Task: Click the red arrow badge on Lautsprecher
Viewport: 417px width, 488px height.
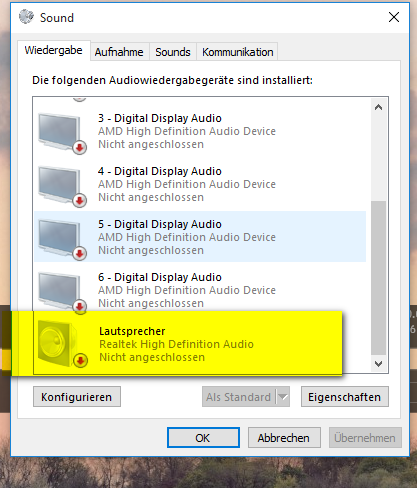Action: tap(80, 360)
